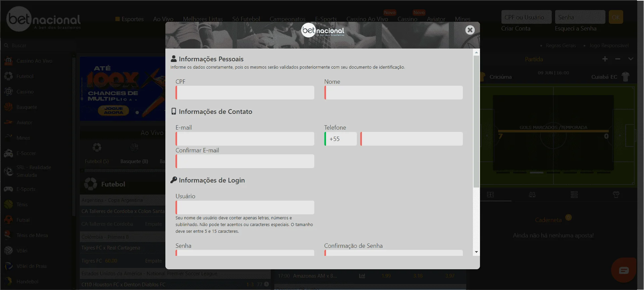644x290 pixels.
Task: Click the Criar Conta link
Action: [x=516, y=28]
